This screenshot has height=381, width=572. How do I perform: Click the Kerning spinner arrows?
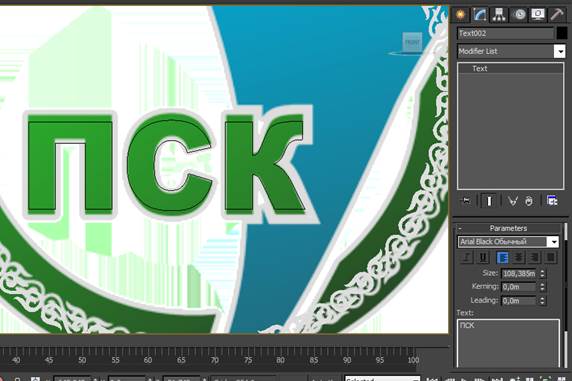[542, 287]
